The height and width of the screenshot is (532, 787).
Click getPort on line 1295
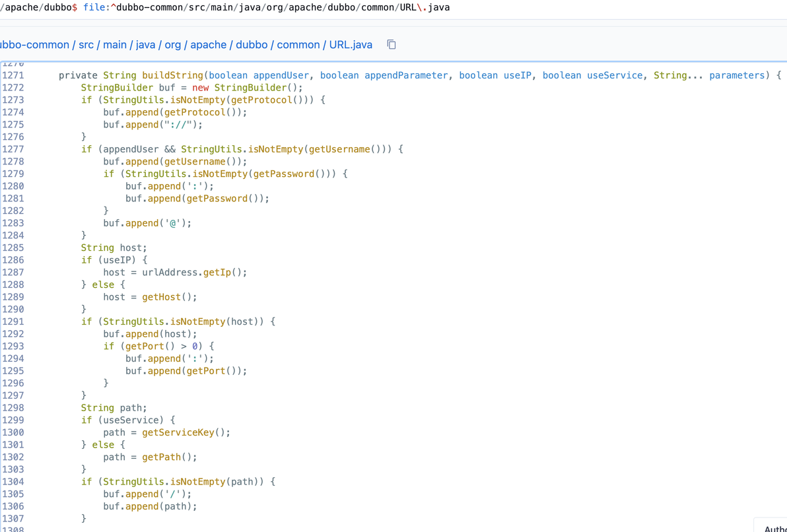pyautogui.click(x=206, y=370)
